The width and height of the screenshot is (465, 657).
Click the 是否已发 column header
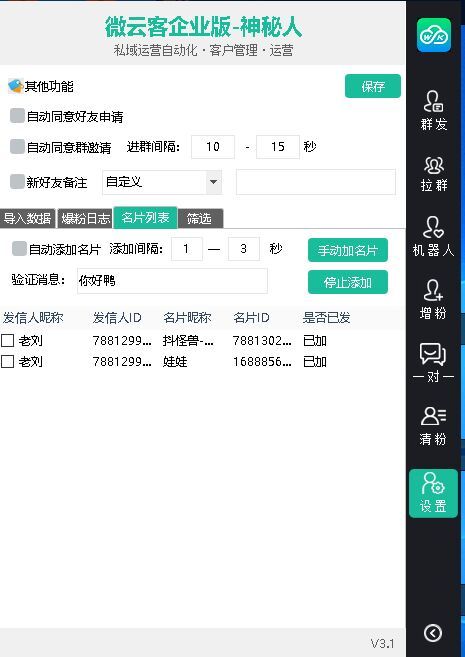pos(326,318)
